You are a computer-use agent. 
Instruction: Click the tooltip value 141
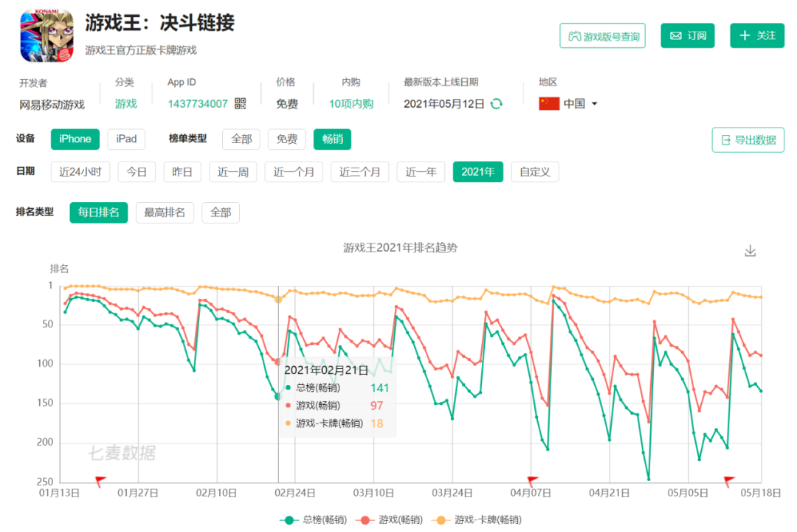coord(380,388)
